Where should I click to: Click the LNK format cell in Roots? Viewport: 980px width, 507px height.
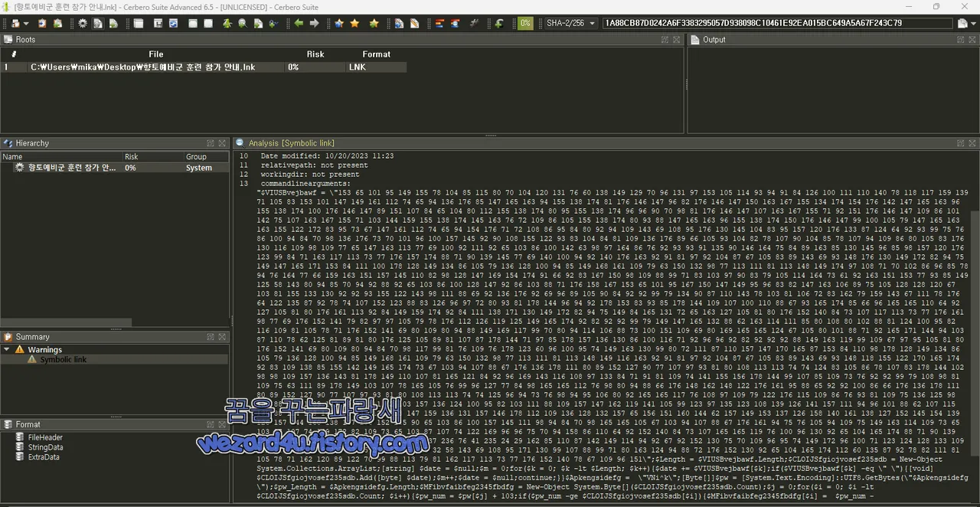pos(376,67)
